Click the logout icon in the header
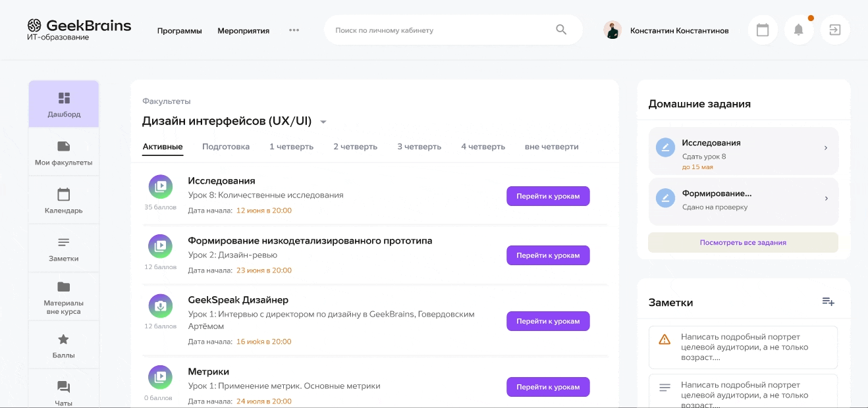Screen dimensions: 868x408 pyautogui.click(x=834, y=29)
